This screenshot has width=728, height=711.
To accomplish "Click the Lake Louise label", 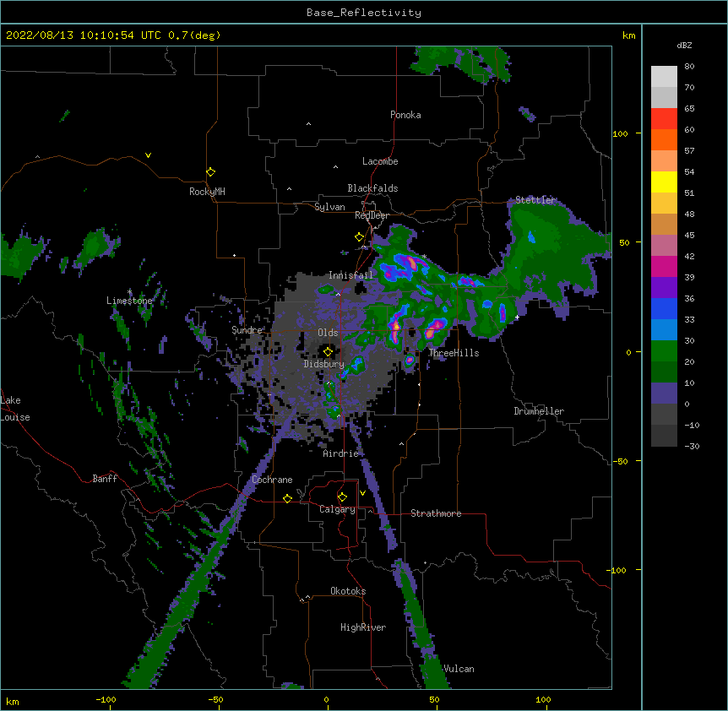I will coord(15,409).
